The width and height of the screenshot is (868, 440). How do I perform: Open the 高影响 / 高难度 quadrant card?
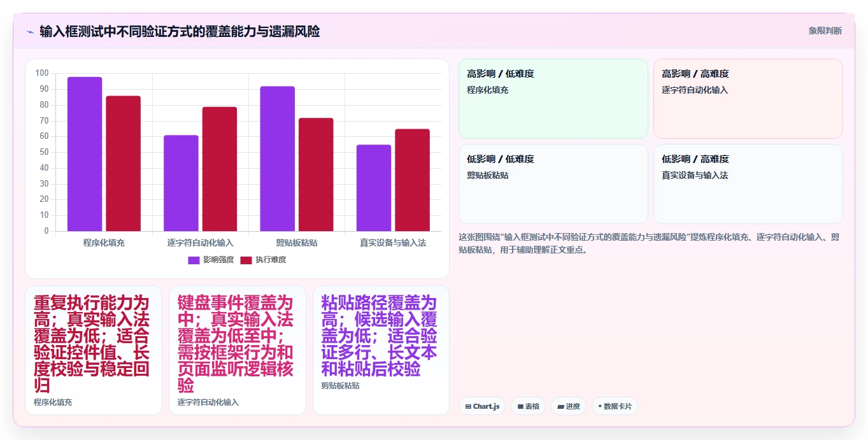748,99
